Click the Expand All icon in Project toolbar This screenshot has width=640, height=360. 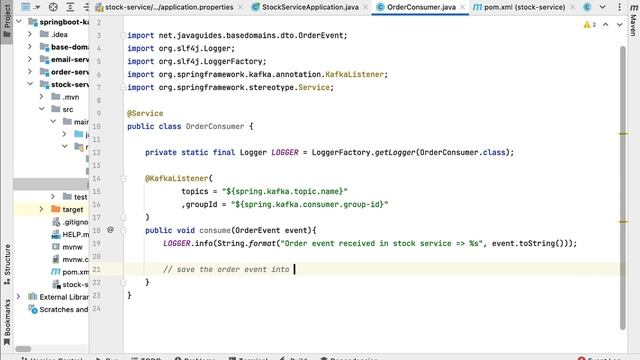70,7
